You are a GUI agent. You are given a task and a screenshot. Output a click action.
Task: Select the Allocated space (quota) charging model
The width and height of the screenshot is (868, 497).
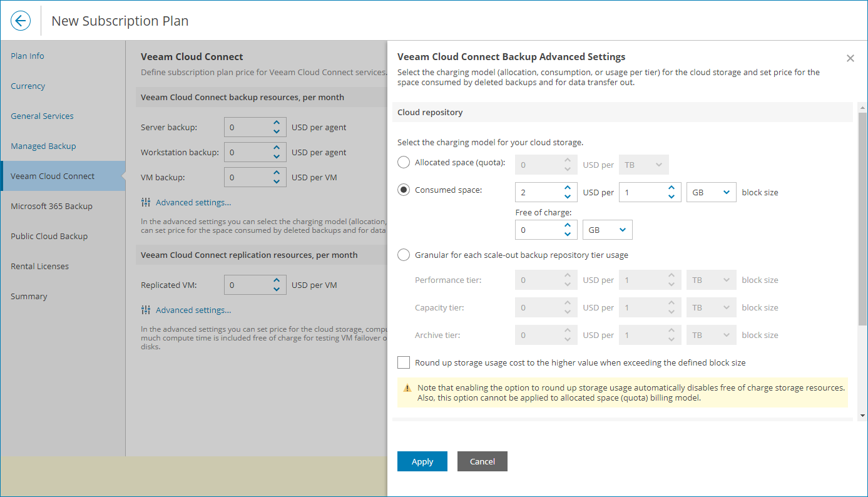click(x=404, y=161)
